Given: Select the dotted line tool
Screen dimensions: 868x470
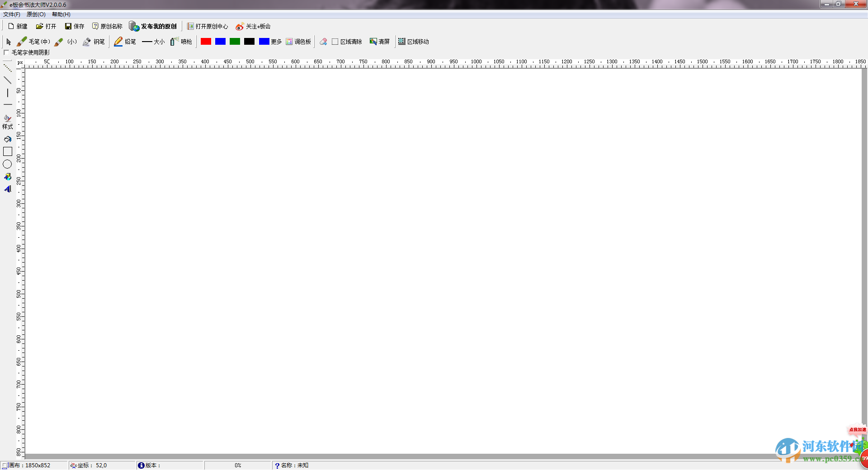Looking at the screenshot, I should 8,68.
